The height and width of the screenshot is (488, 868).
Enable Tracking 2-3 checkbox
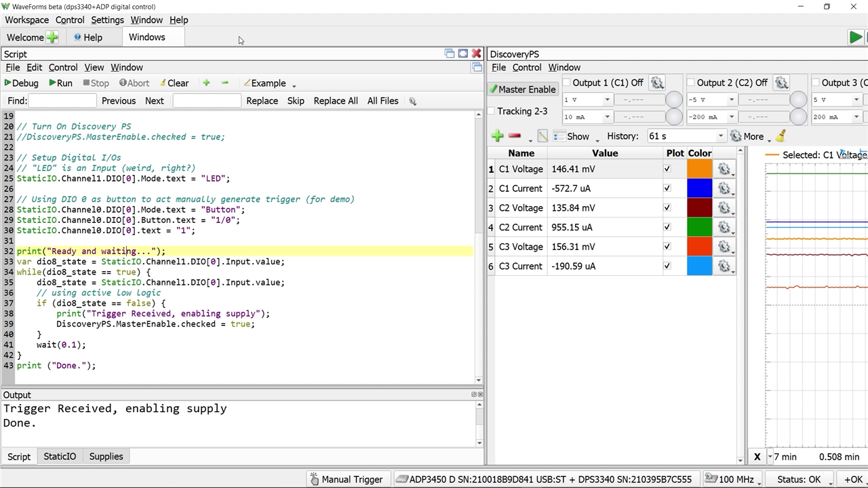pos(492,111)
